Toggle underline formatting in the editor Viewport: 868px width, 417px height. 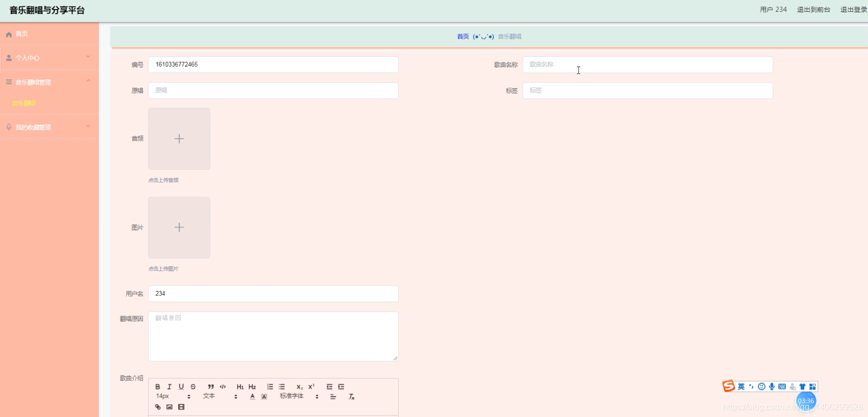click(x=181, y=387)
